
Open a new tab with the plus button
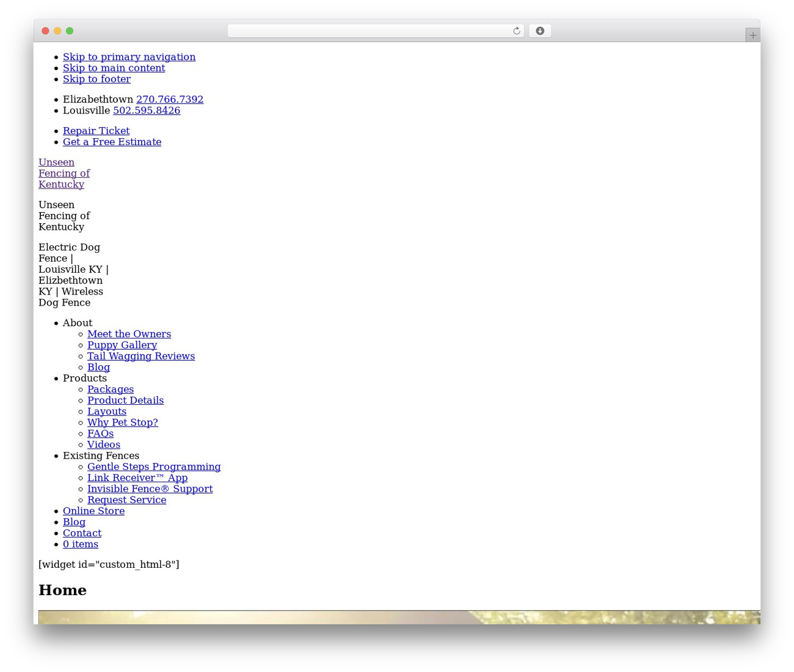click(752, 35)
